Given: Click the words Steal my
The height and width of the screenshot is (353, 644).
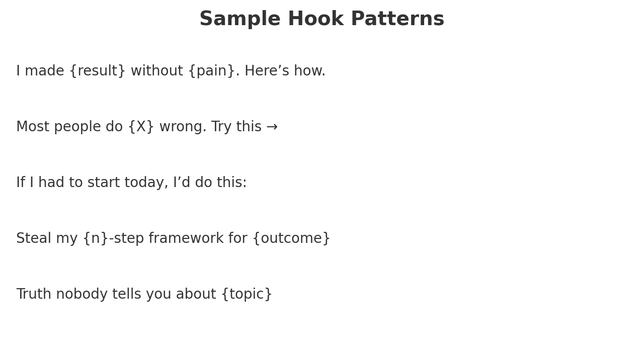Looking at the screenshot, I should tap(47, 238).
